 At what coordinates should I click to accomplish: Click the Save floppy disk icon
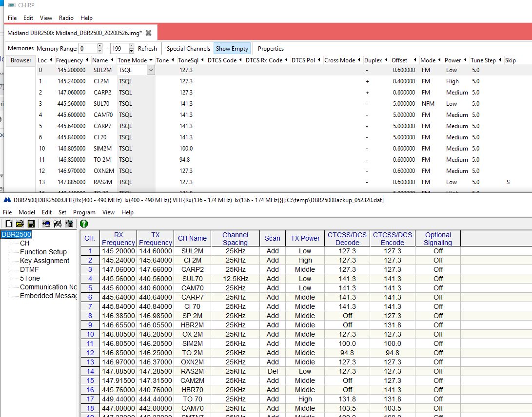31,224
